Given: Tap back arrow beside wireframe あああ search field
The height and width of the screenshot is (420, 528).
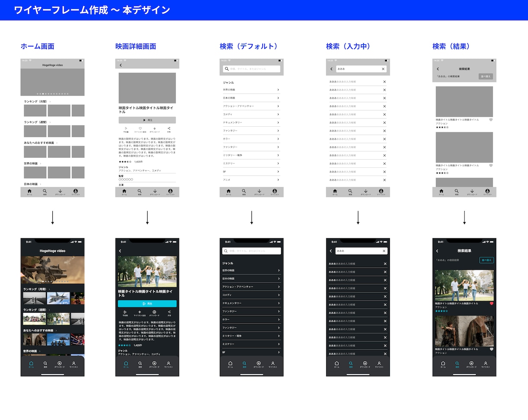Looking at the screenshot, I should (x=332, y=69).
